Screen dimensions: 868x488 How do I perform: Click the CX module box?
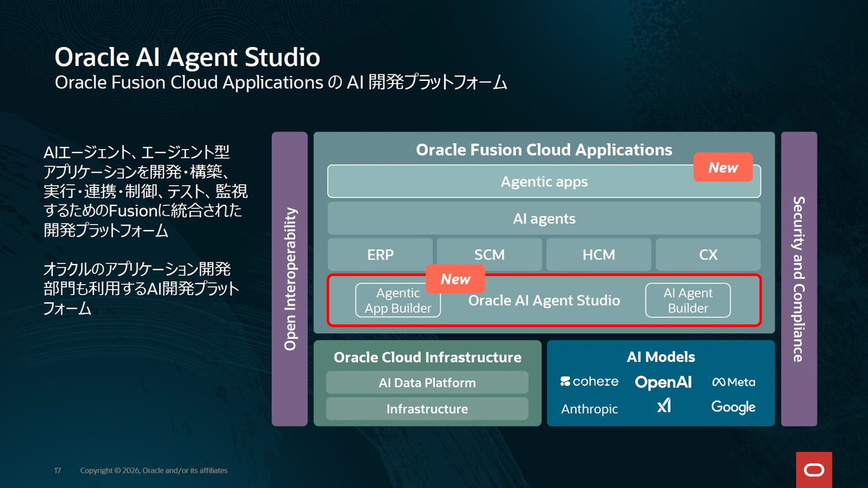[708, 255]
